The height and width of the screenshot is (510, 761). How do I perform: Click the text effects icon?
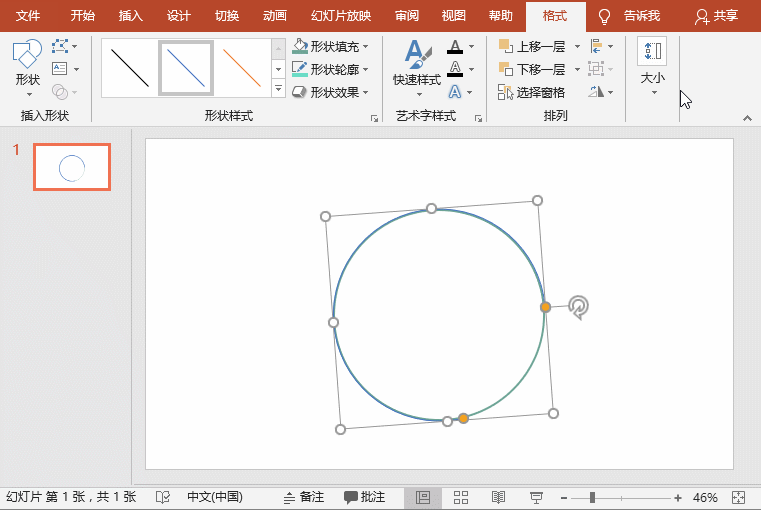(455, 92)
